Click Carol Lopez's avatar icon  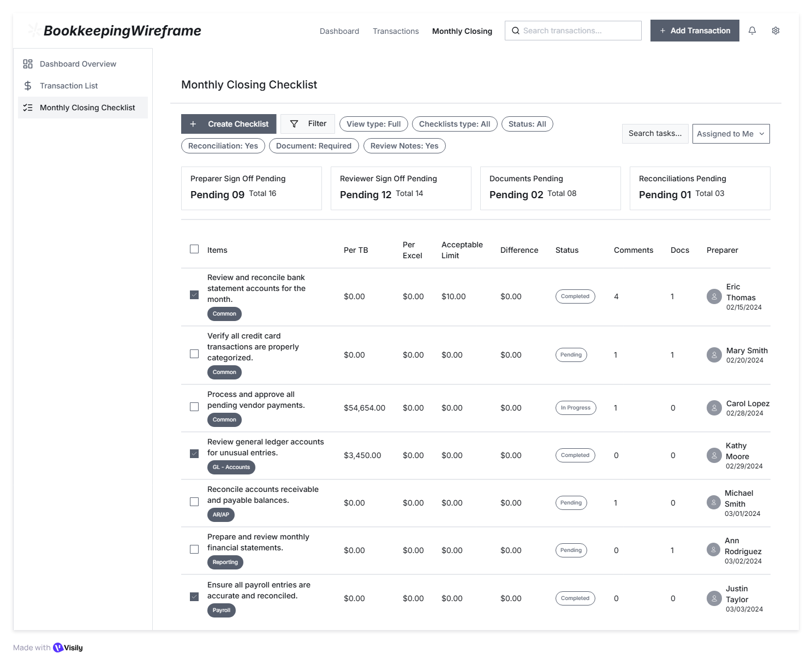[x=714, y=408]
